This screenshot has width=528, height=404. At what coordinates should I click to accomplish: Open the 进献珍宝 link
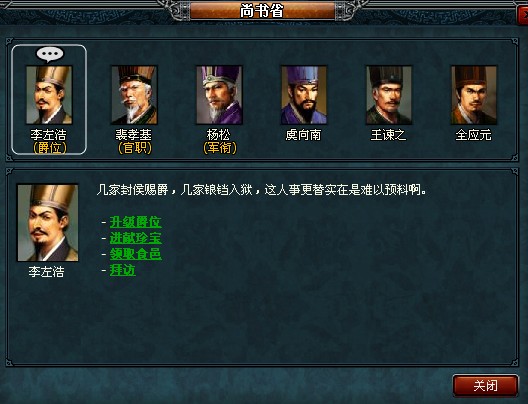(x=136, y=238)
